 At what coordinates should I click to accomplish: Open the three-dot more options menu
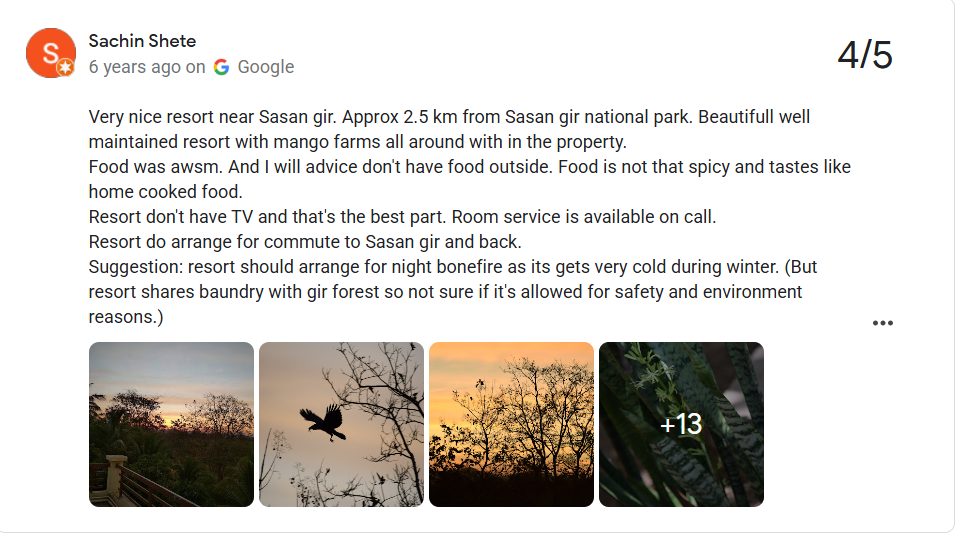click(x=883, y=323)
